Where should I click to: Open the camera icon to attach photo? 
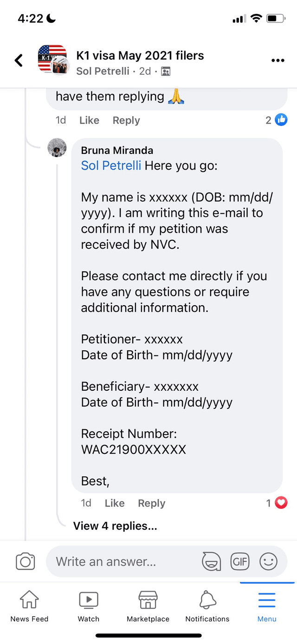26,561
